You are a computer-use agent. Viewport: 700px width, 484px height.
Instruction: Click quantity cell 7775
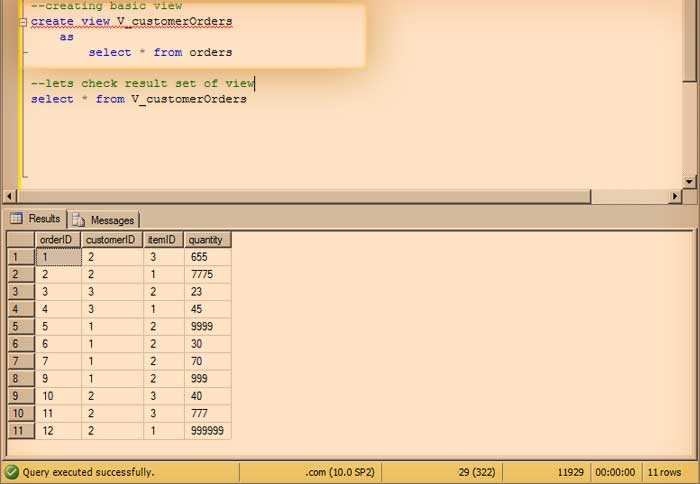[x=208, y=274]
